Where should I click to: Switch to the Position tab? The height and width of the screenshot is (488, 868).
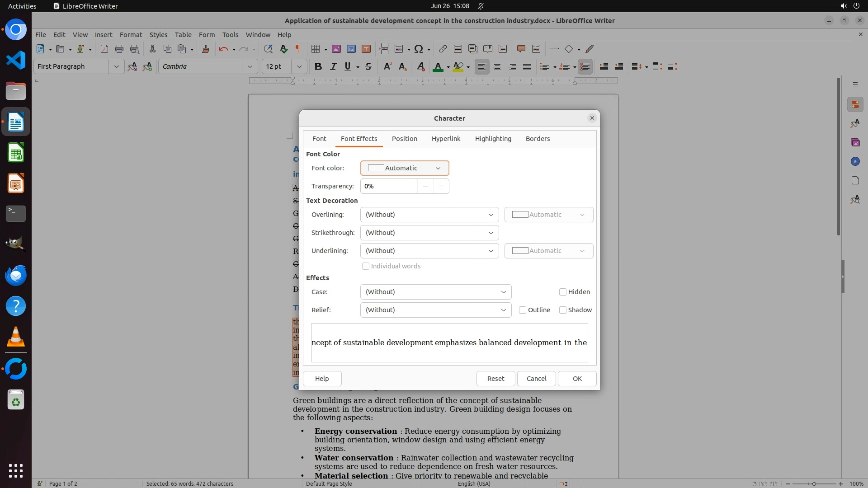pos(404,139)
